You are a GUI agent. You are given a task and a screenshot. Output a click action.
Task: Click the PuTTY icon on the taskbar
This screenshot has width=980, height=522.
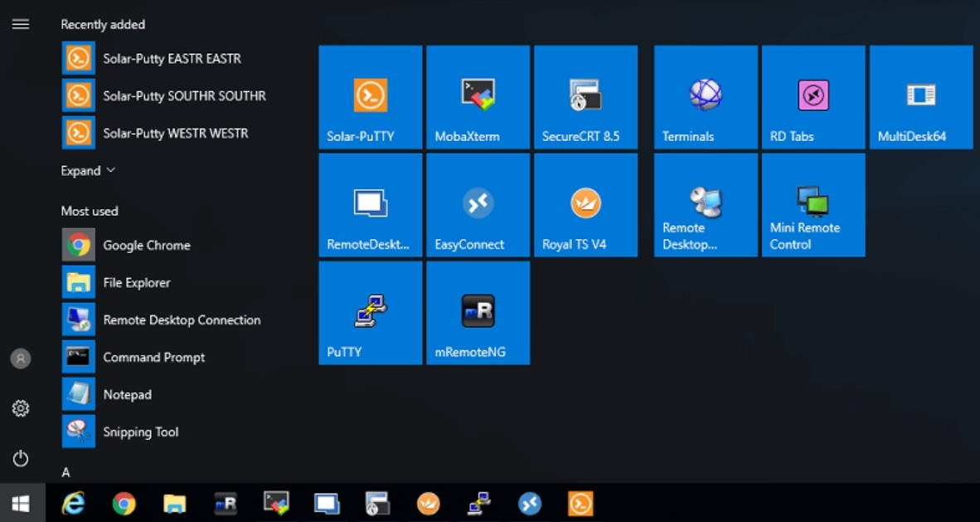pyautogui.click(x=479, y=503)
